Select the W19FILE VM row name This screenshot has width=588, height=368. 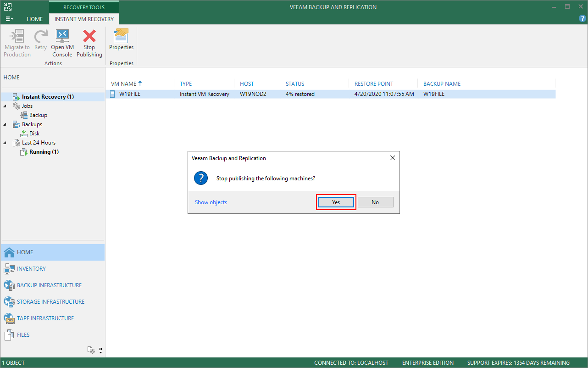click(x=130, y=94)
